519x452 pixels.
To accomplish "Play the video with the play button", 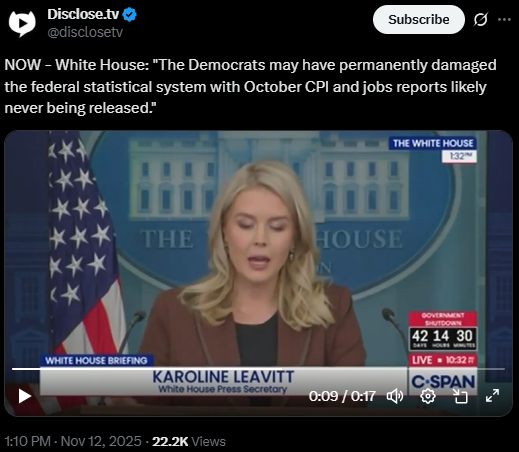I will 24,396.
